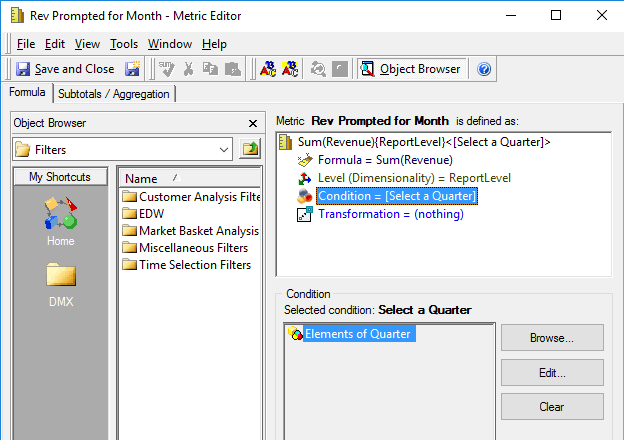
Task: Click the Home shortcut icon
Action: pyautogui.click(x=60, y=218)
